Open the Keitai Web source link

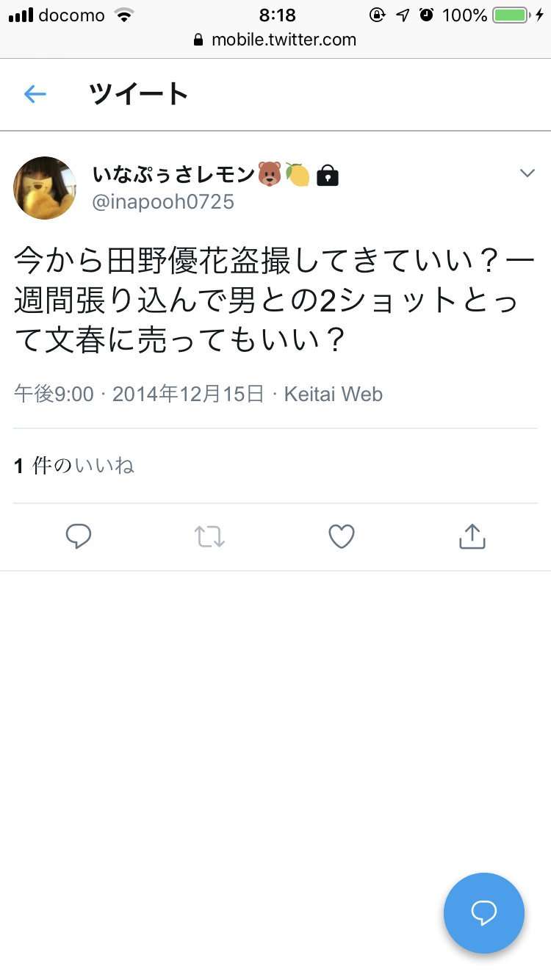[333, 394]
